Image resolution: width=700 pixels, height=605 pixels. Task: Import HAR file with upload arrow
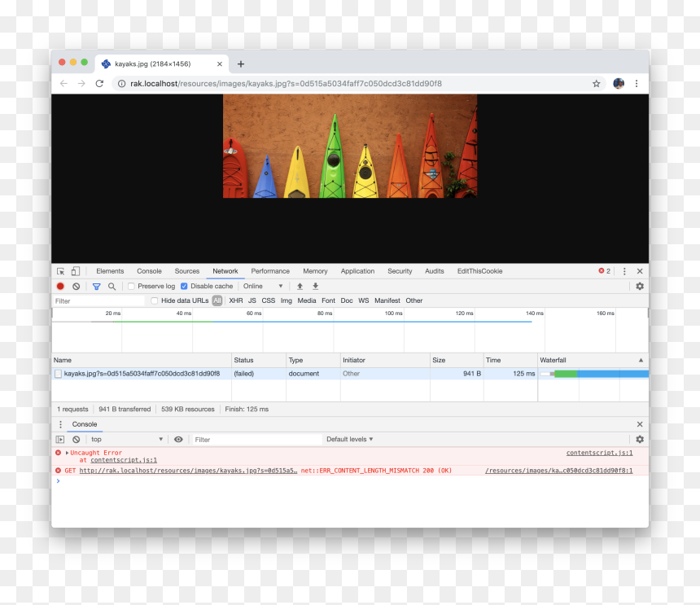click(x=300, y=286)
